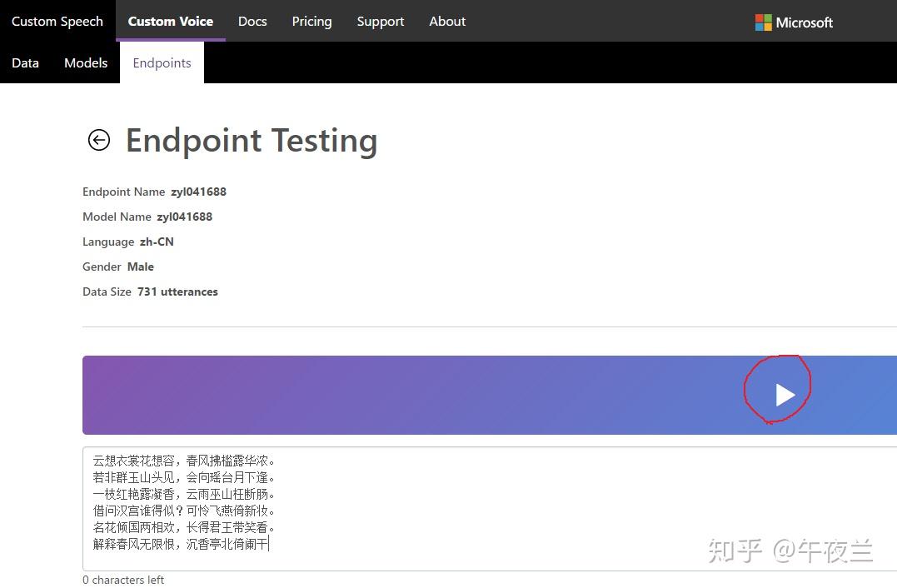Screen dimensions: 897x588
Task: Click the zh-CN language value
Action: click(157, 242)
